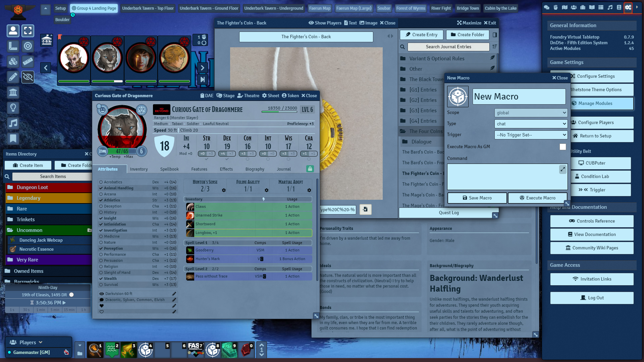Open the macro Type dropdown
This screenshot has width=644, height=362.
531,124
